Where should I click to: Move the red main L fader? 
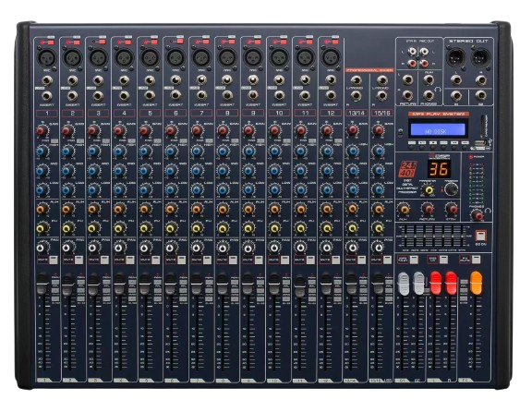click(x=436, y=283)
